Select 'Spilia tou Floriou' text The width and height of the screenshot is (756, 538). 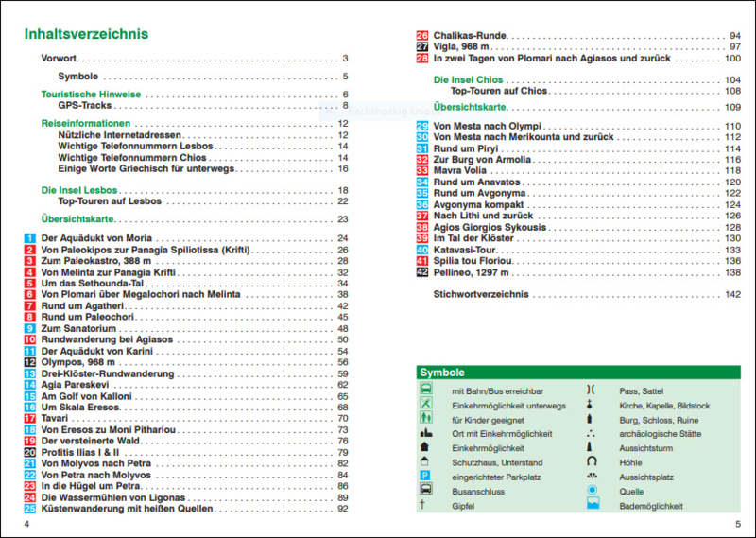pyautogui.click(x=472, y=261)
